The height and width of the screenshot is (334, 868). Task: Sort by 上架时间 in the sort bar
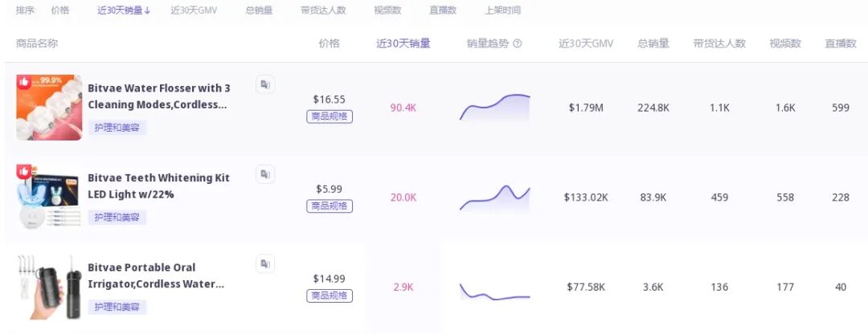tap(502, 10)
